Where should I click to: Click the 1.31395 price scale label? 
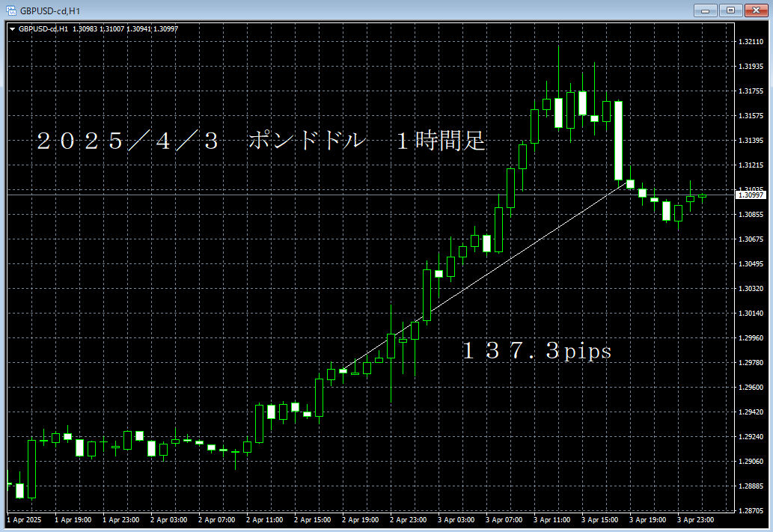tap(751, 141)
